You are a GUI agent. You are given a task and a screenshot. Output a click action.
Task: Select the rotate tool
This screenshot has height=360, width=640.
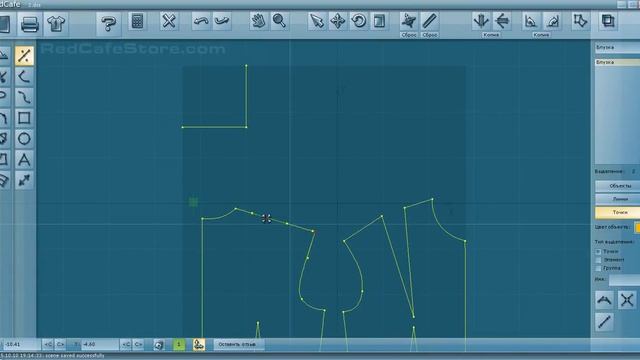[359, 21]
